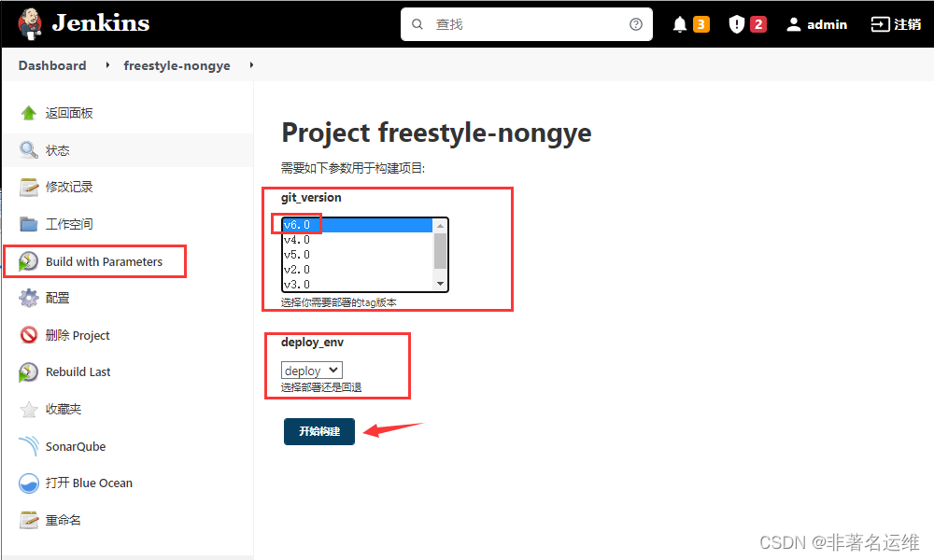Open the red security warning badge 2
Viewport: 934px width, 560px height.
758,24
